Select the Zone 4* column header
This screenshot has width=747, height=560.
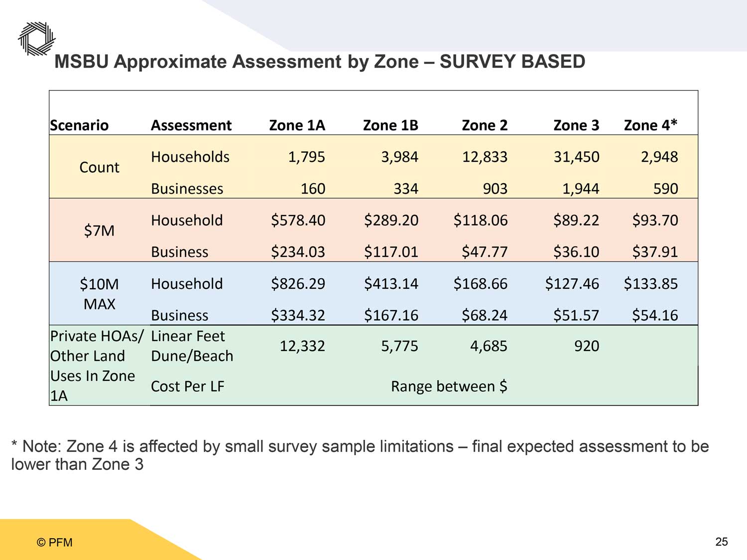[650, 125]
